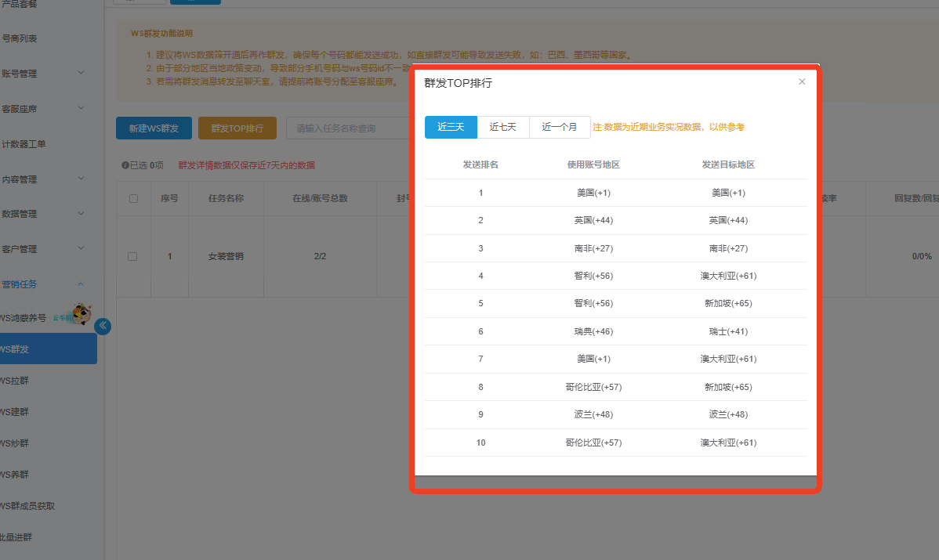Click the cartoon mascot icon in sidebar

click(x=82, y=315)
